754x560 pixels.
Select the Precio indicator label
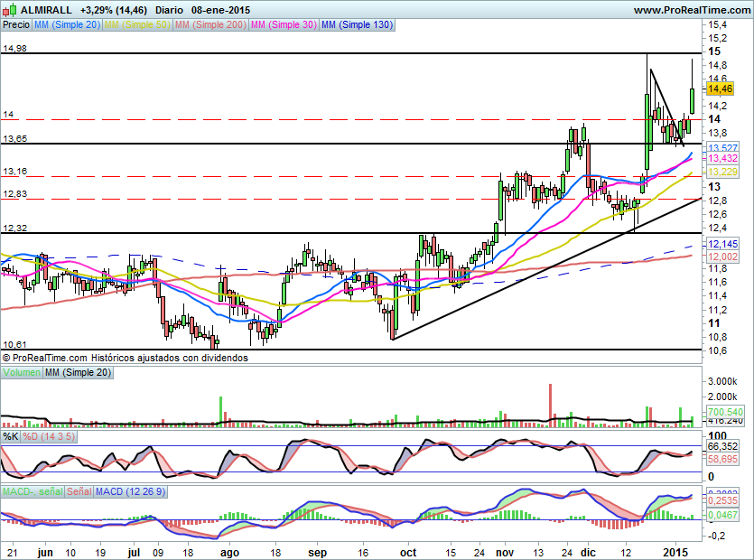click(x=15, y=25)
